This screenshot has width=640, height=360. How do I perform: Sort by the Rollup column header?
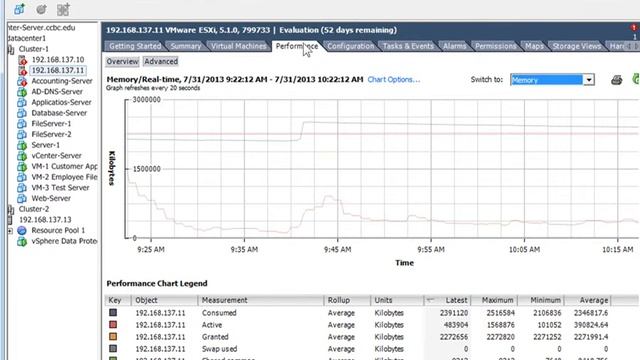click(x=347, y=300)
